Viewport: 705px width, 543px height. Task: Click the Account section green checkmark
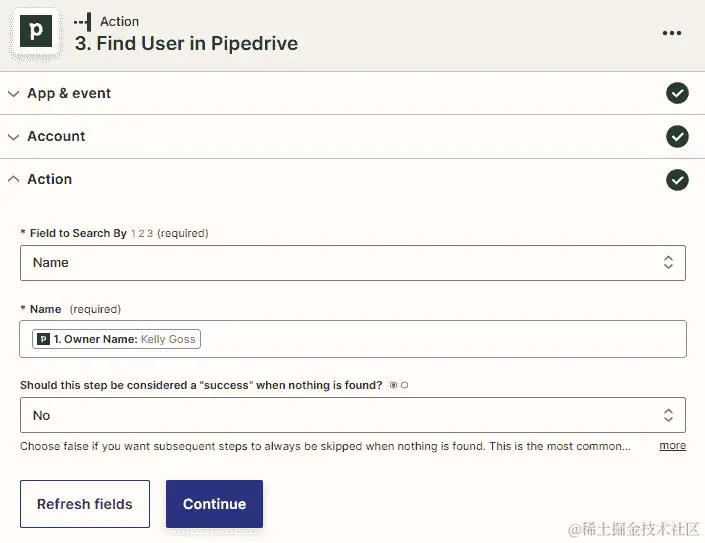(677, 136)
